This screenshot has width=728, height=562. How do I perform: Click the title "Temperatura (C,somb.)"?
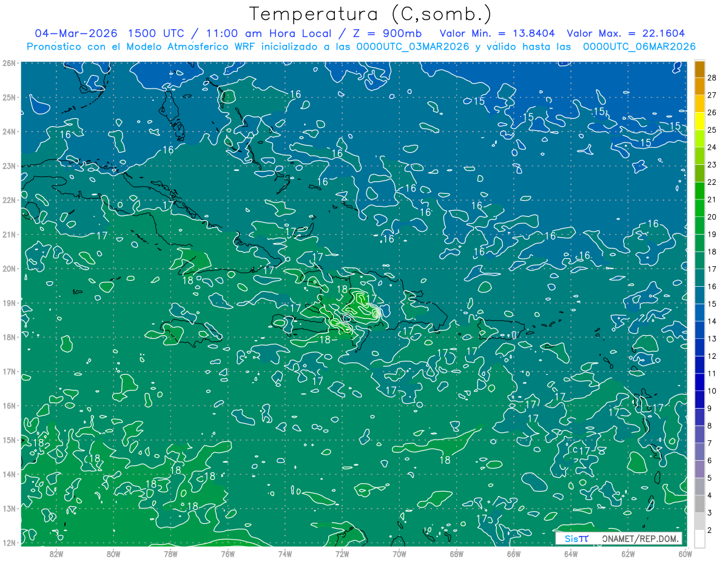(371, 15)
